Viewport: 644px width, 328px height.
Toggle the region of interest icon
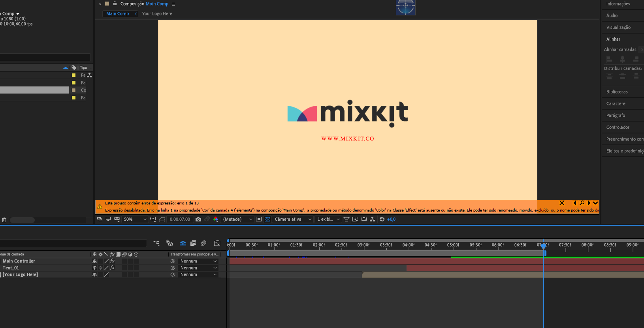(x=259, y=219)
